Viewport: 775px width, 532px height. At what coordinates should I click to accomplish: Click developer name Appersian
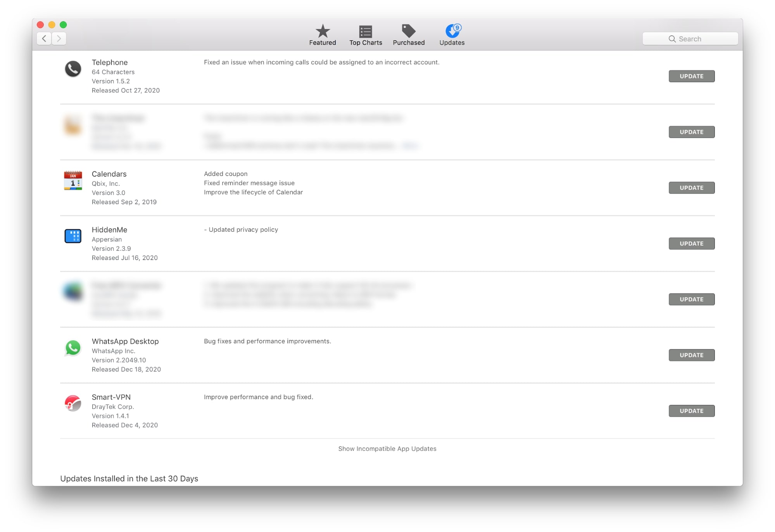[107, 239]
